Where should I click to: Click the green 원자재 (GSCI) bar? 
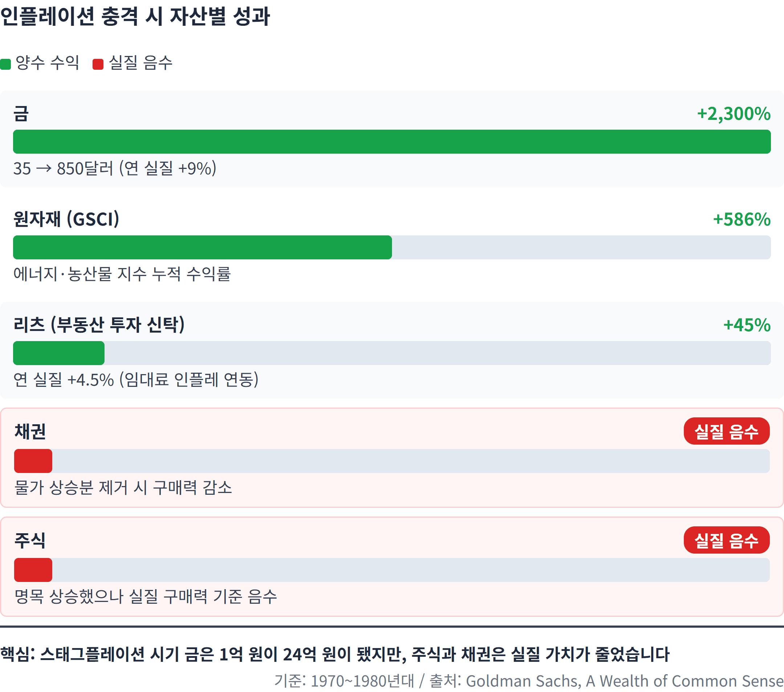pos(203,247)
